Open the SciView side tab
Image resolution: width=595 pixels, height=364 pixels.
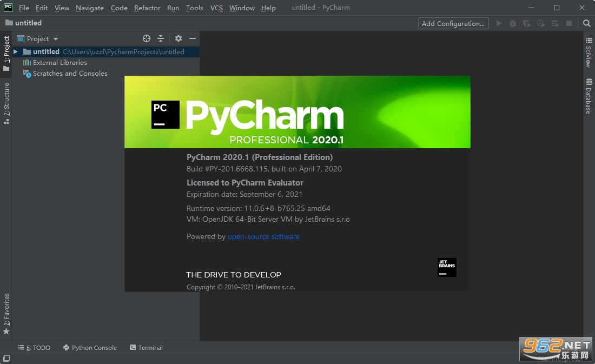(589, 52)
